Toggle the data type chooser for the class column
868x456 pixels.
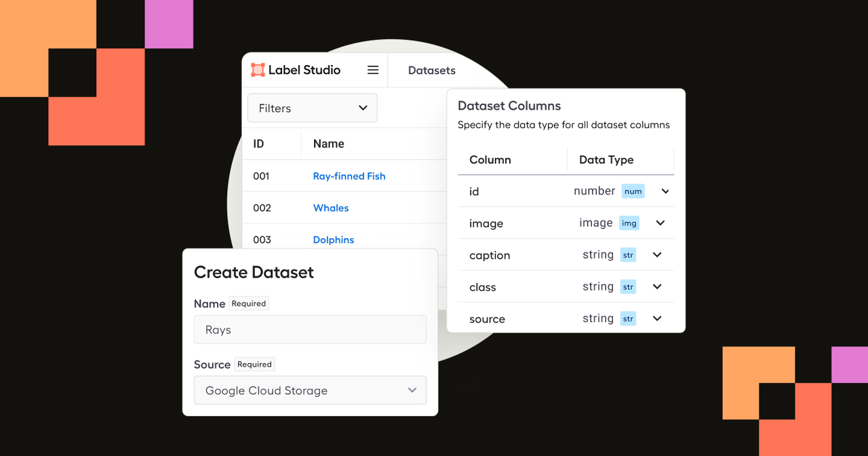(x=656, y=286)
